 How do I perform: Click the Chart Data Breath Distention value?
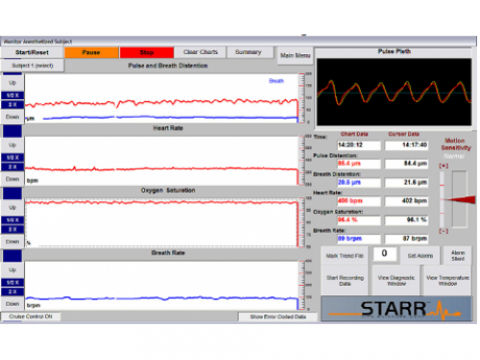tap(359, 182)
